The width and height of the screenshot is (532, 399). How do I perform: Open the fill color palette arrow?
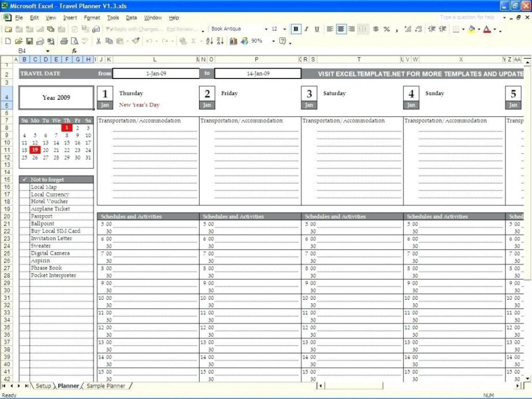(479, 29)
